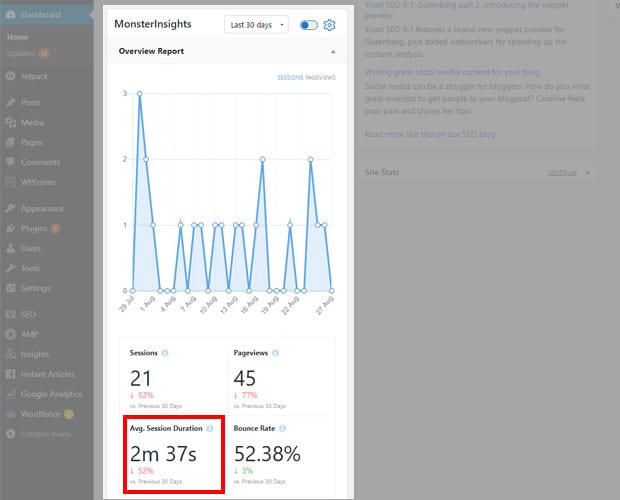Click the Tools wrench icon
This screenshot has width=620, height=500.
(11, 268)
